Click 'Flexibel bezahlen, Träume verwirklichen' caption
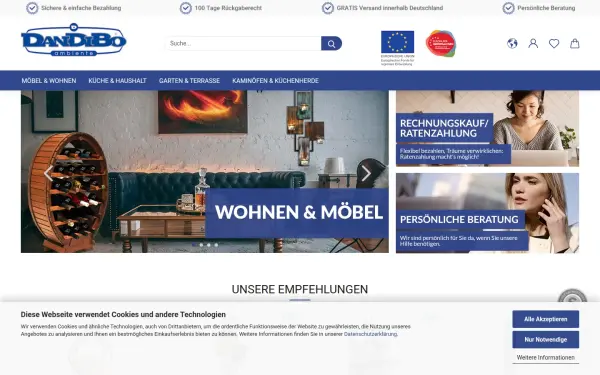The image size is (600, 375). click(x=452, y=154)
